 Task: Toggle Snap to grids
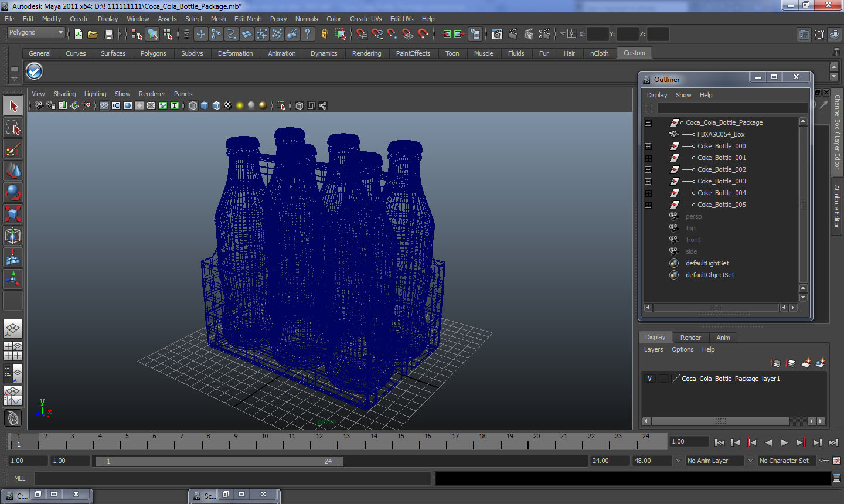coord(362,34)
